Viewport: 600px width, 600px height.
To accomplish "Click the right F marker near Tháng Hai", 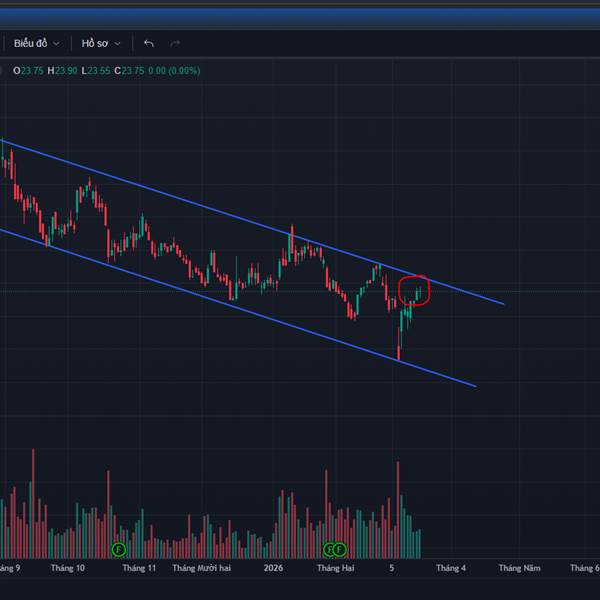I will 340,549.
